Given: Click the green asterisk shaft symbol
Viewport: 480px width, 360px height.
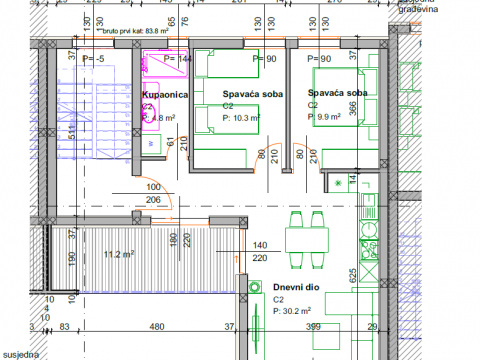Looking at the screenshot, I should point(338,183).
